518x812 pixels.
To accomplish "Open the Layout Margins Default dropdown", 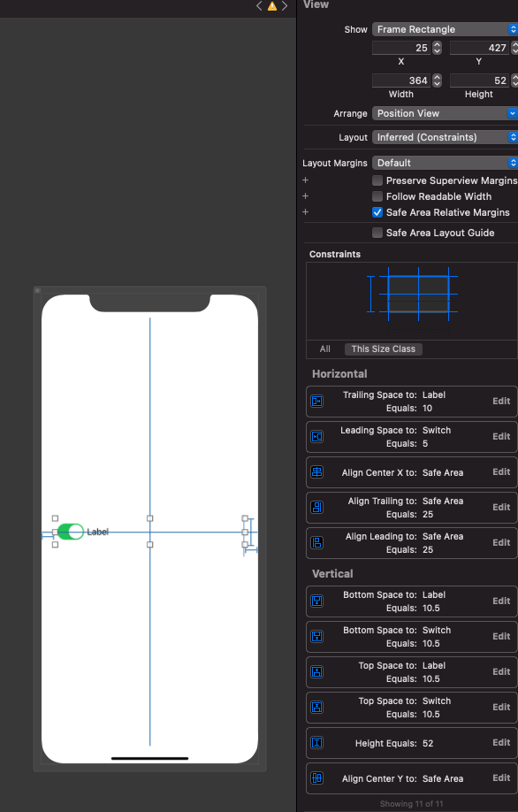I will pyautogui.click(x=445, y=163).
